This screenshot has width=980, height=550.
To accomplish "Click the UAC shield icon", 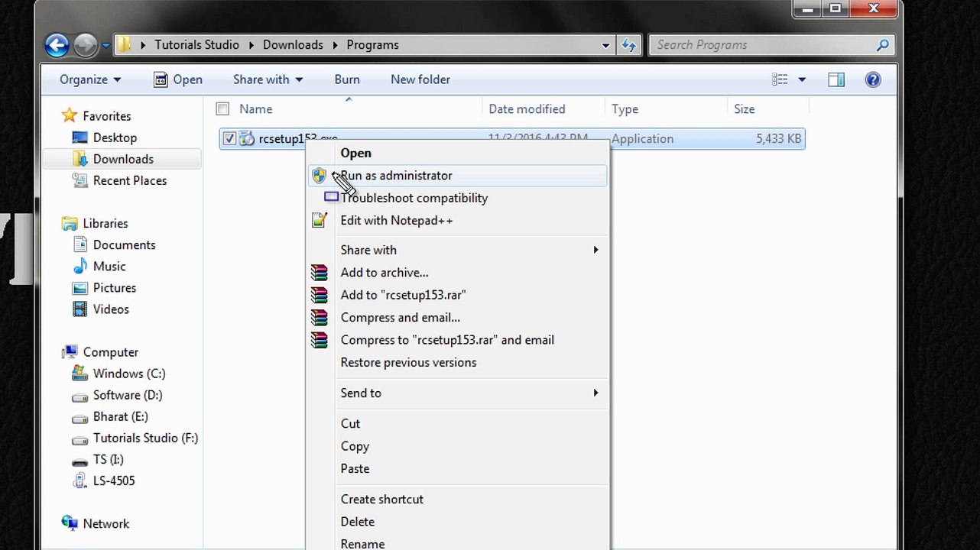I will point(319,176).
